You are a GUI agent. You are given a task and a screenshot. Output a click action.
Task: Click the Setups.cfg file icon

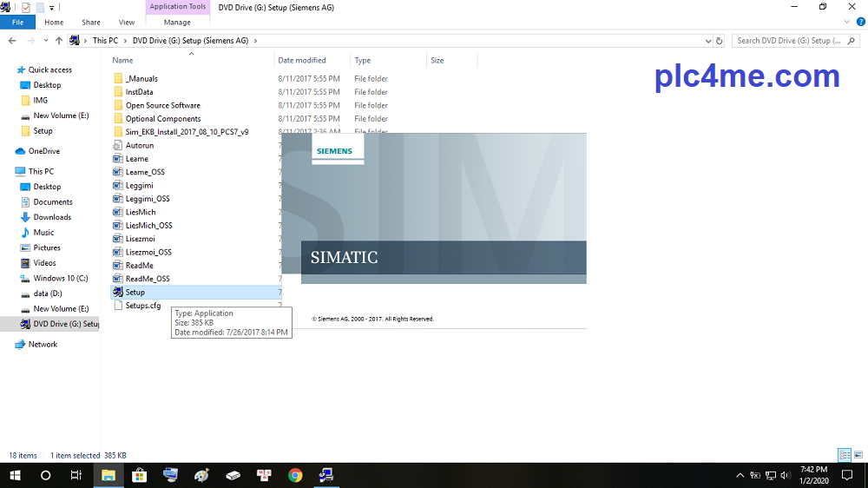click(118, 306)
